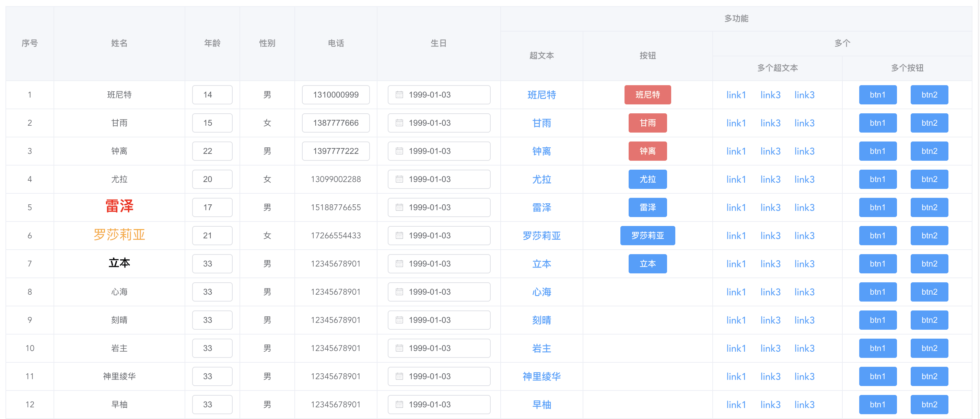Click the 序号 column header
This screenshot has height=419, width=980.
(x=30, y=43)
